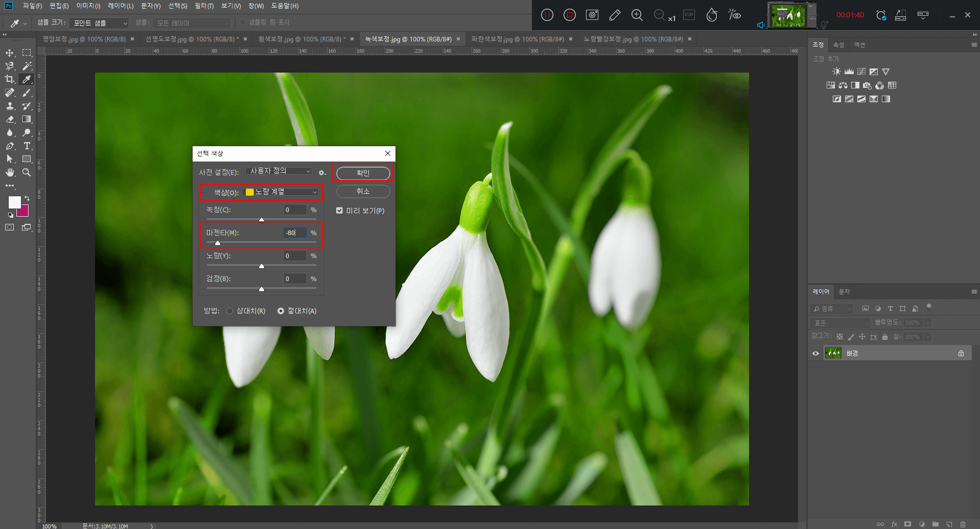Image resolution: width=980 pixels, height=529 pixels.
Task: Click the recorder zoom-in button
Action: coord(637,15)
